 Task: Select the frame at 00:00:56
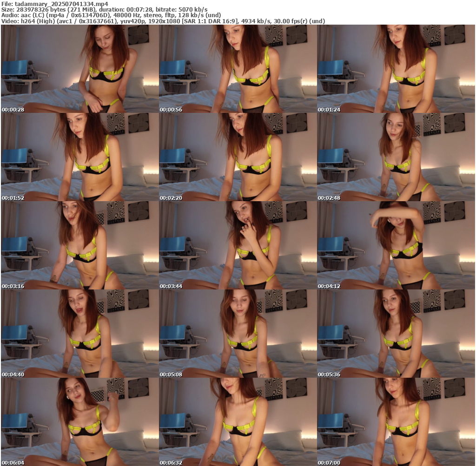pos(238,69)
